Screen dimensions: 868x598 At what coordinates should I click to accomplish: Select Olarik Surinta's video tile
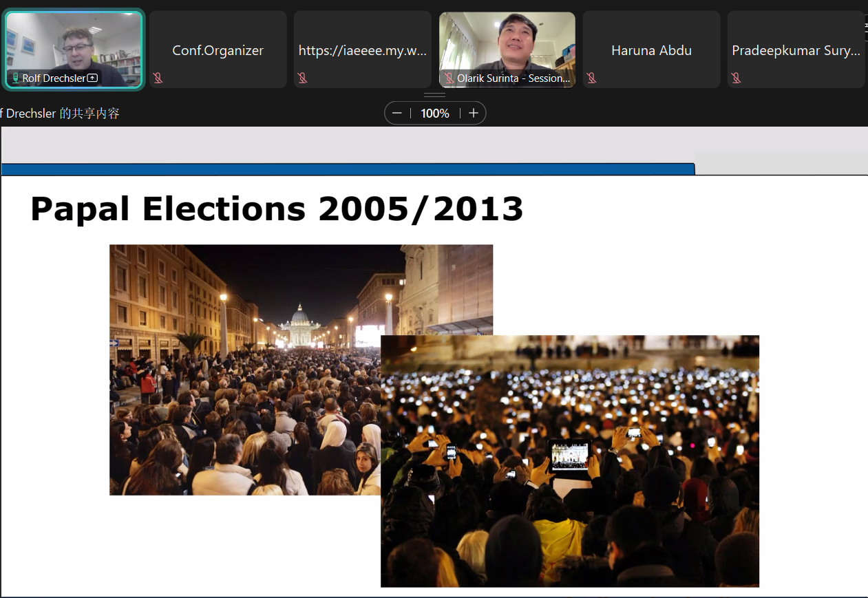click(507, 50)
